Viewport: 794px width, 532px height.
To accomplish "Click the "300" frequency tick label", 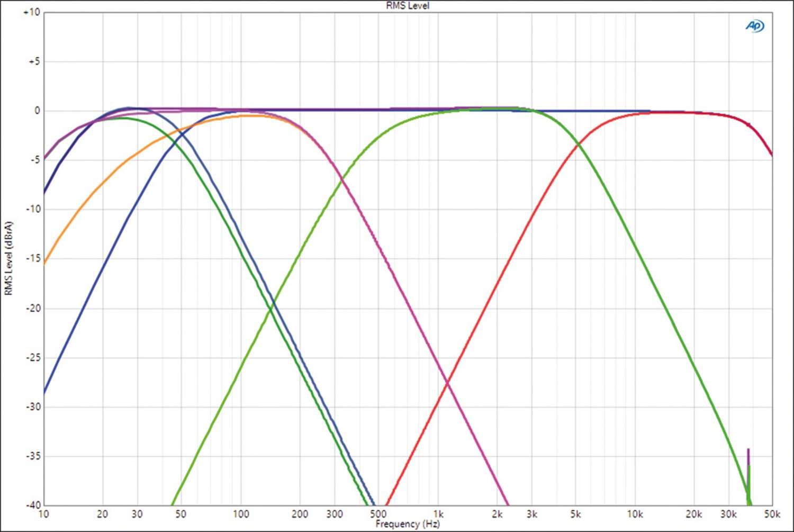I will pyautogui.click(x=335, y=514).
